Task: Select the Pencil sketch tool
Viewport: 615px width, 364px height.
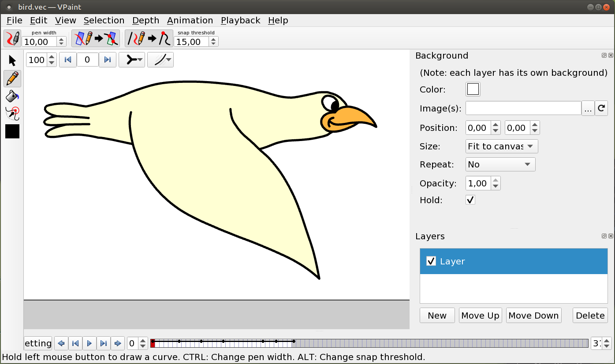Action: pyautogui.click(x=12, y=78)
